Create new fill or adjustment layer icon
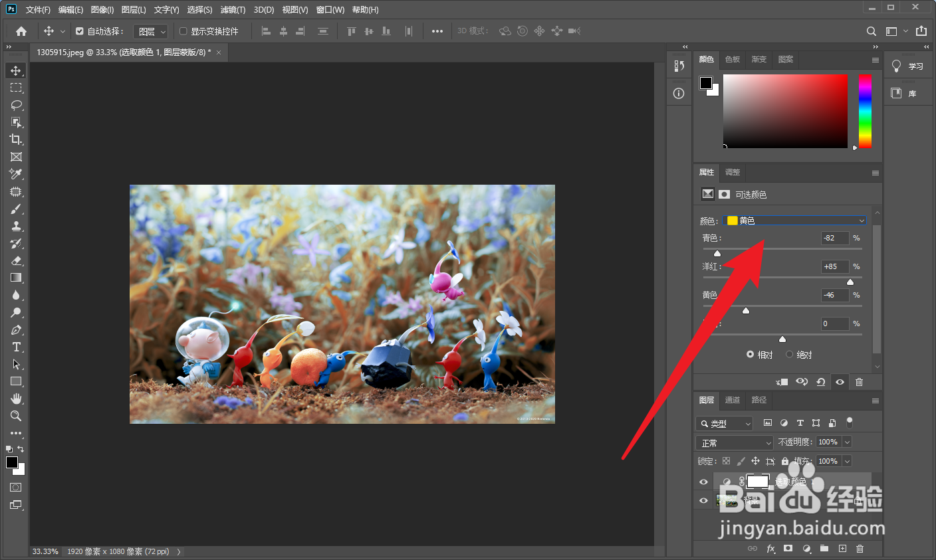Viewport: 936px width, 560px height. [x=806, y=549]
